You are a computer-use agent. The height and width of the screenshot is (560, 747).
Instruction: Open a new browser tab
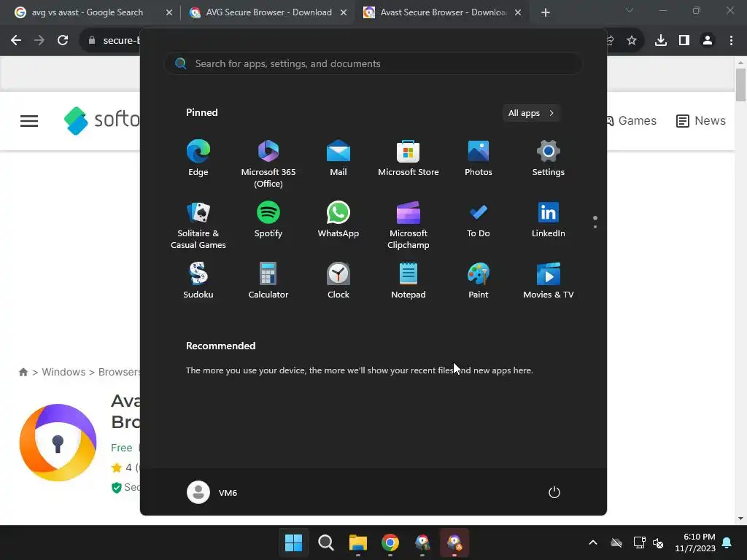(x=546, y=12)
